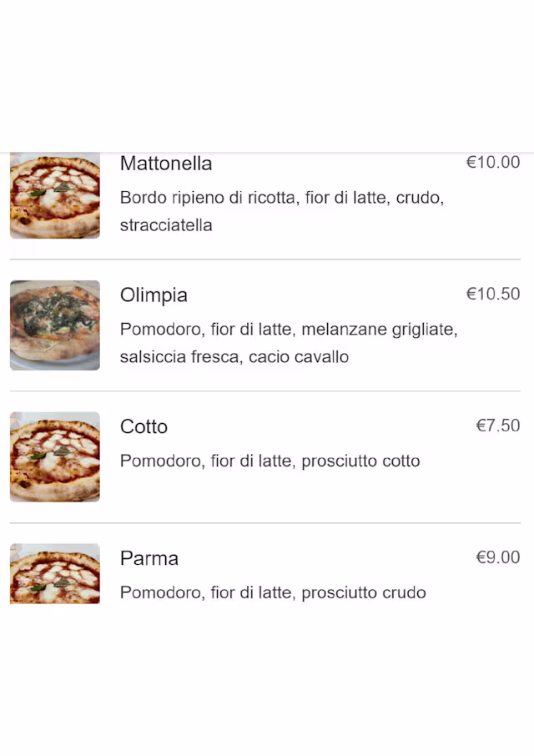Select the prosciutto cotto ingredients text
Image resolution: width=534 pixels, height=756 pixels.
(270, 461)
